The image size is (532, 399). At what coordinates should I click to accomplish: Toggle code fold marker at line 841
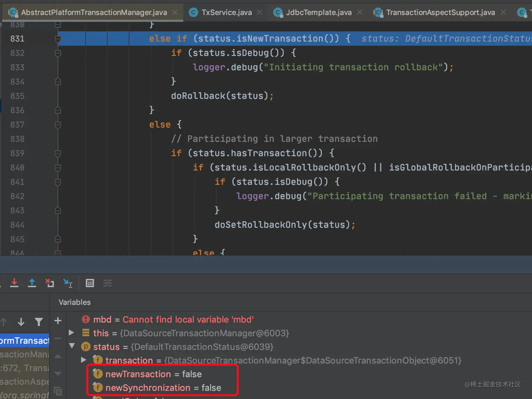[x=58, y=182]
